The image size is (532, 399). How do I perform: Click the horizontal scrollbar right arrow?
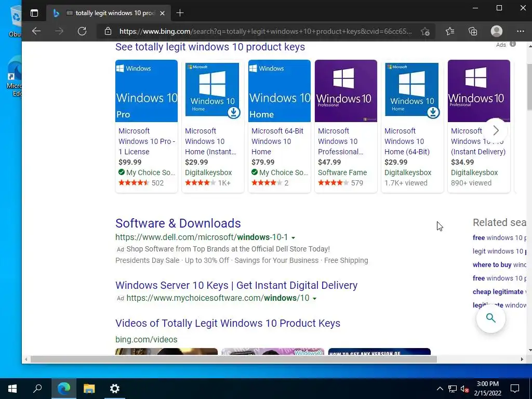[522, 360]
